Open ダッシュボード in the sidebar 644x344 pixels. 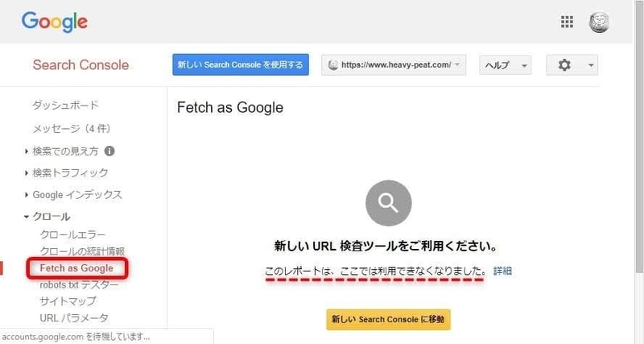click(x=66, y=106)
